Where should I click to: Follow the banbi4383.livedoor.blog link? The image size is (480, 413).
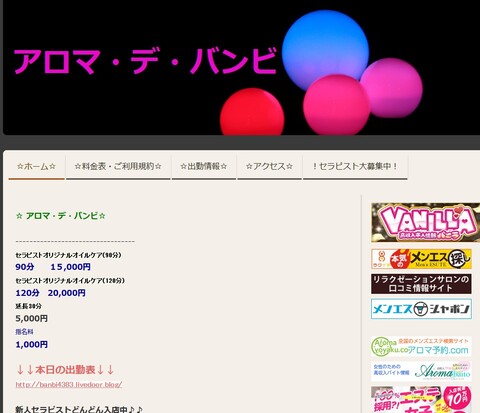pos(69,384)
